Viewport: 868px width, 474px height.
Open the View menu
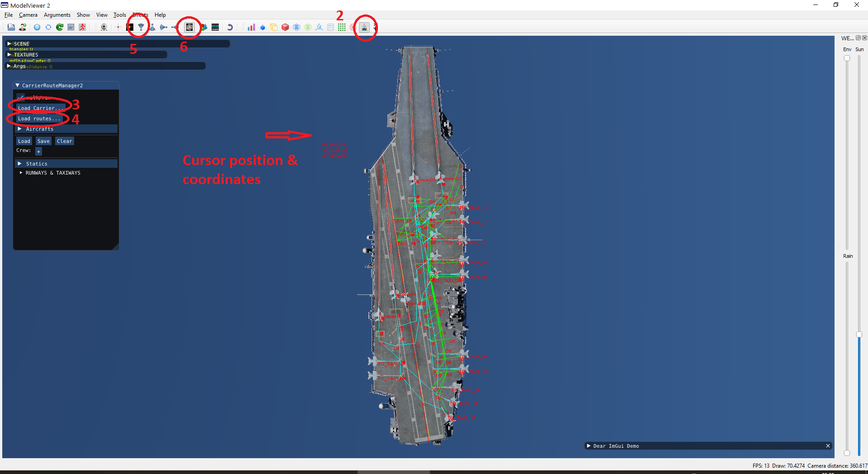pyautogui.click(x=102, y=15)
